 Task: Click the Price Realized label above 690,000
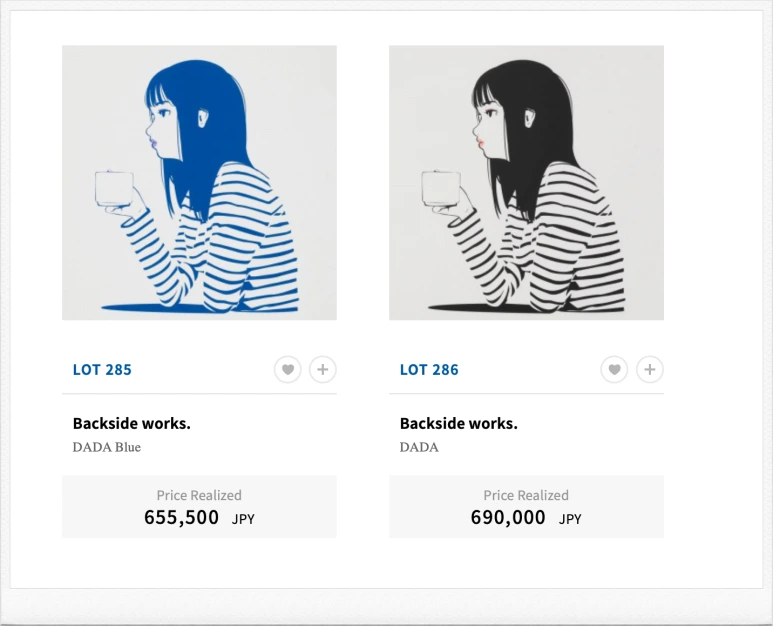526,495
